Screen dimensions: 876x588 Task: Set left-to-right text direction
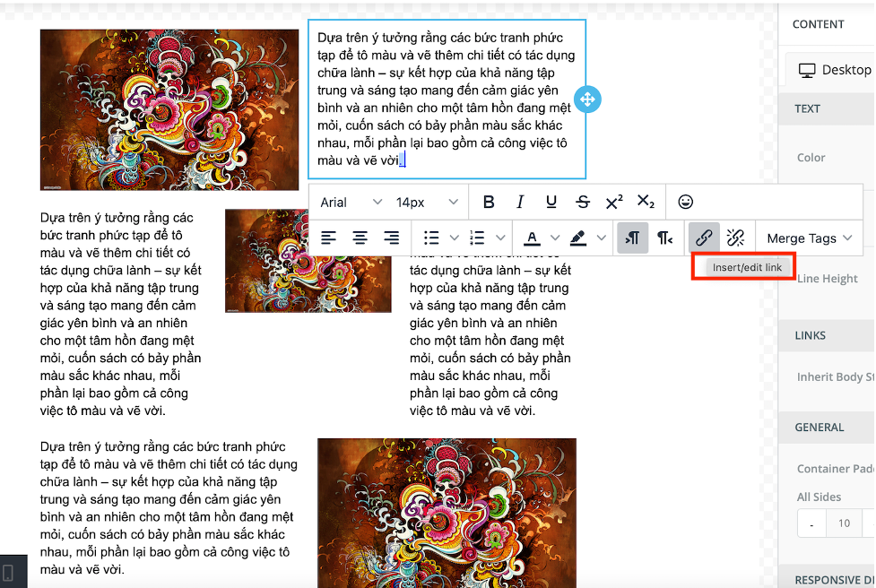coord(632,238)
